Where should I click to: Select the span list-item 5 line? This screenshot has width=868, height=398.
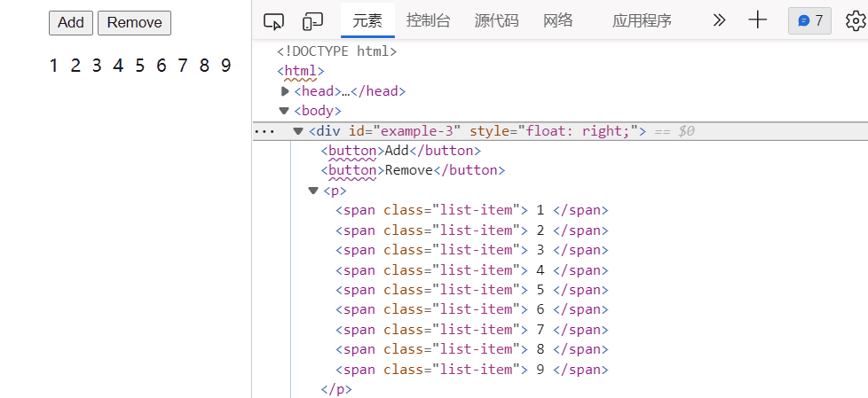(472, 290)
